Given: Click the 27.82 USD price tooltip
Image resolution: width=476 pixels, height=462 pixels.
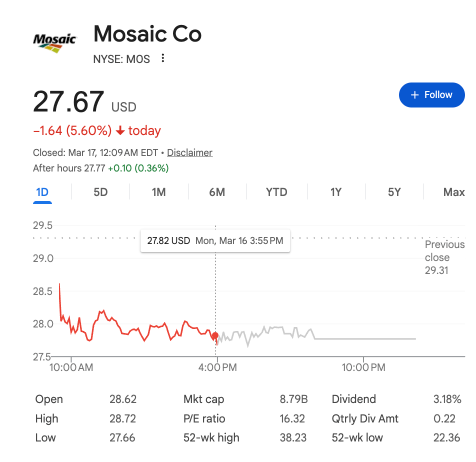Looking at the screenshot, I should [x=215, y=240].
